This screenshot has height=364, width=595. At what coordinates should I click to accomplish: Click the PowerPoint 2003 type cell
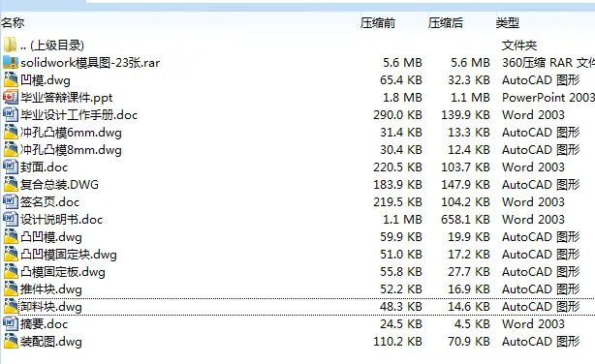click(x=548, y=98)
